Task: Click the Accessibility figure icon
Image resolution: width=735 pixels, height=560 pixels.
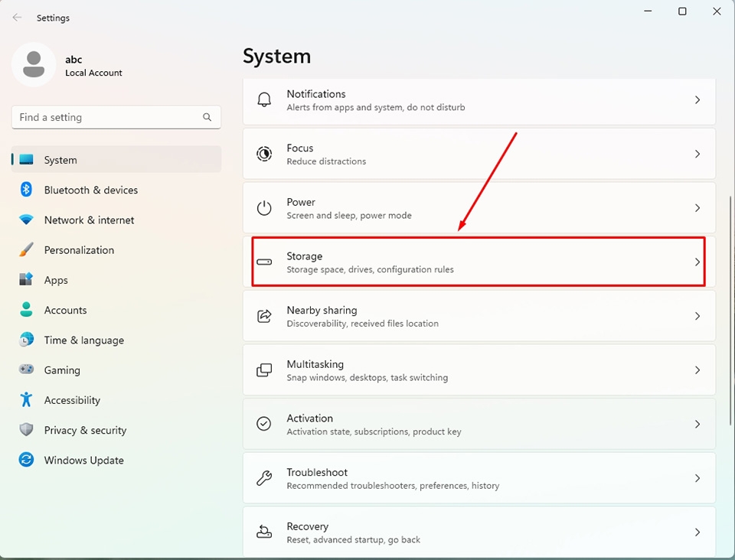Action: (x=26, y=399)
